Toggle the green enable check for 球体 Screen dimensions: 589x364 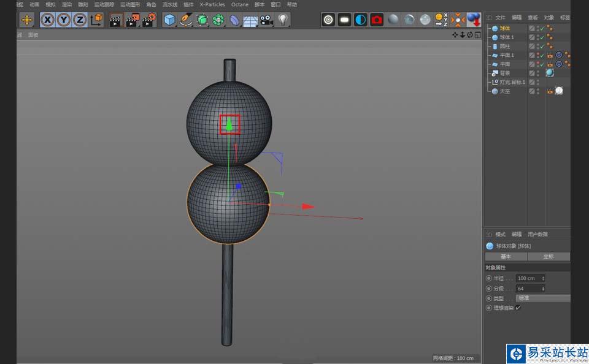tap(542, 29)
